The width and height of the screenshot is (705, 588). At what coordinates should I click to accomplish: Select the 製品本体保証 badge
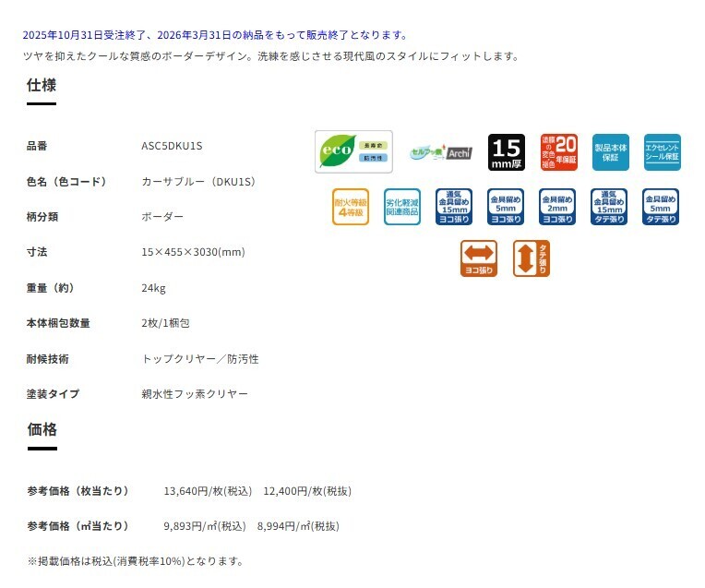[610, 152]
